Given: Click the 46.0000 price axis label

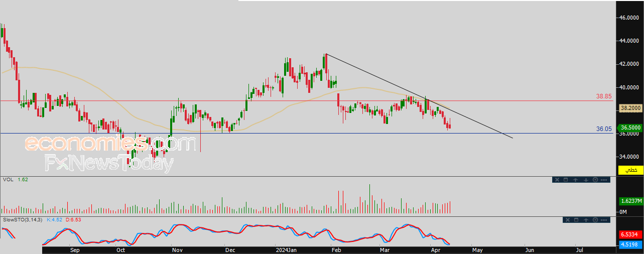Looking at the screenshot, I should pyautogui.click(x=629, y=18).
